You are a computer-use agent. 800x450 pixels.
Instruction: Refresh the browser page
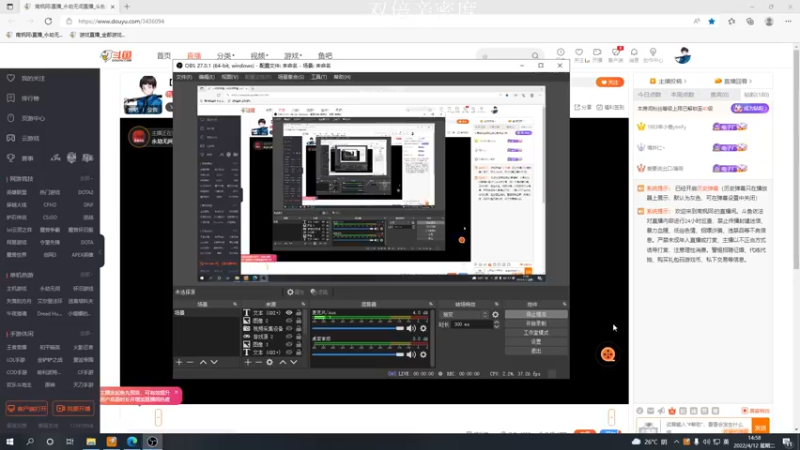(48, 21)
